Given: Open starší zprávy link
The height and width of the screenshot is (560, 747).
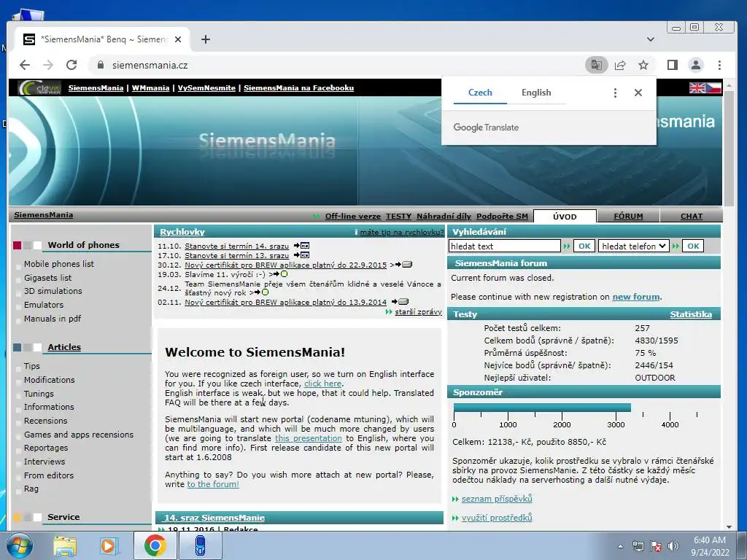Looking at the screenshot, I should 418,312.
